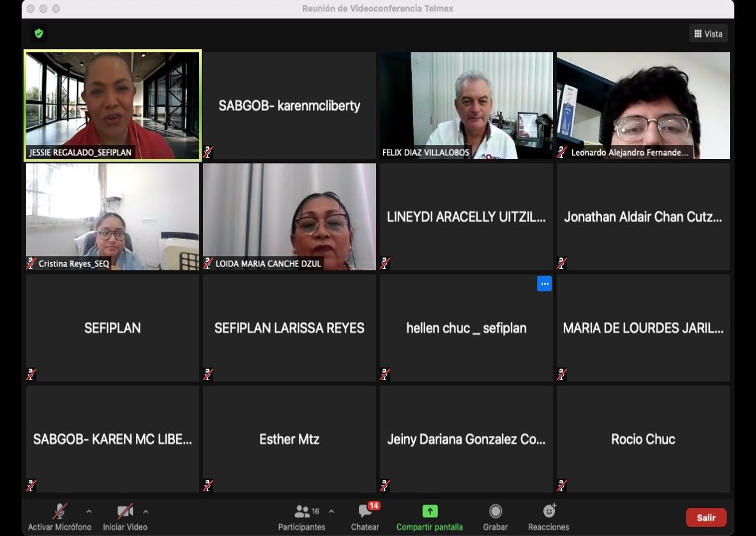Click muted mic icon on Esther Mtz tile
Viewport: 756px width, 536px height.
tap(208, 486)
